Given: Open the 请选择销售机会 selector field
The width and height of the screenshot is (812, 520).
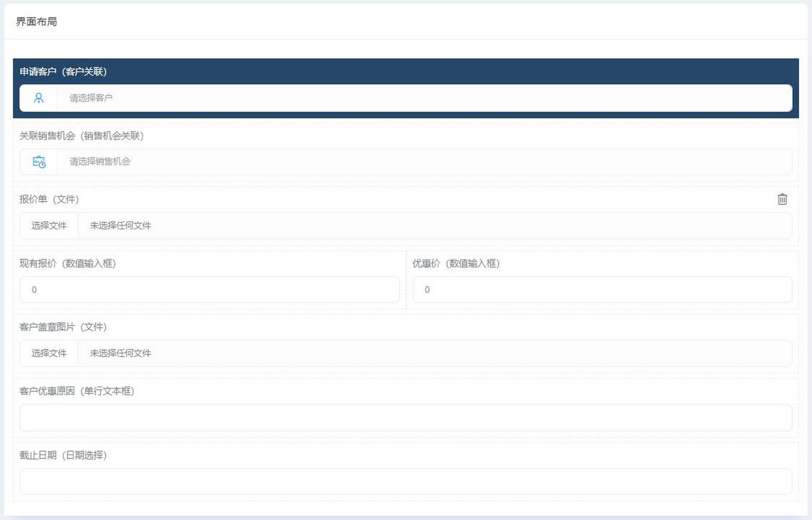Looking at the screenshot, I should pos(425,162).
